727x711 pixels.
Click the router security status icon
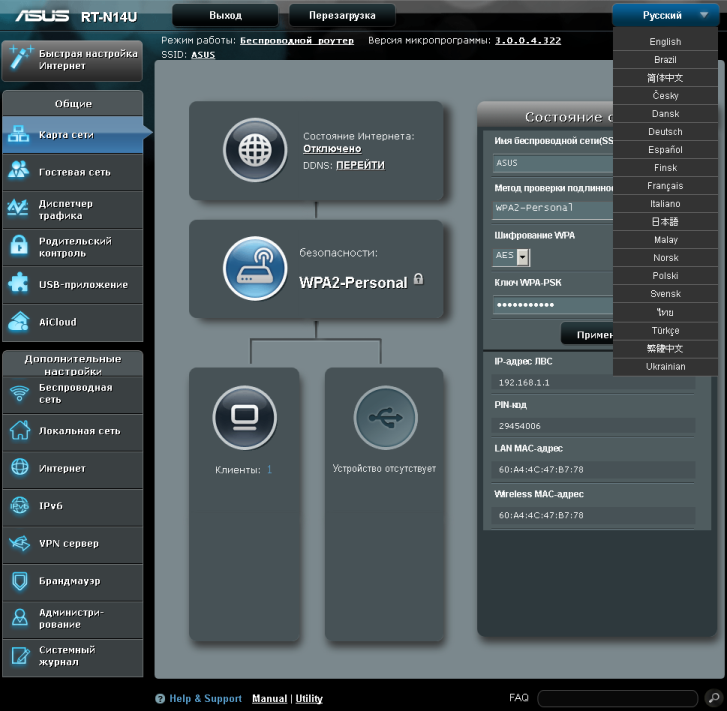pyautogui.click(x=255, y=268)
